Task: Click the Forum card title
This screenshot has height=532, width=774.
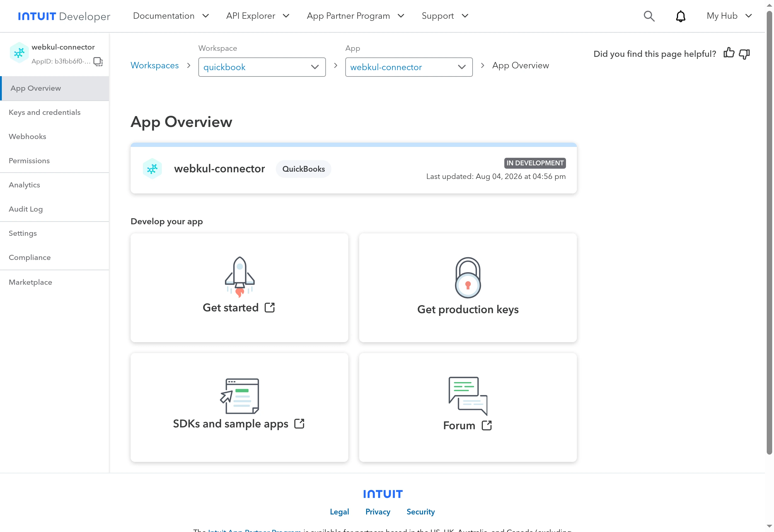Action: click(x=459, y=425)
